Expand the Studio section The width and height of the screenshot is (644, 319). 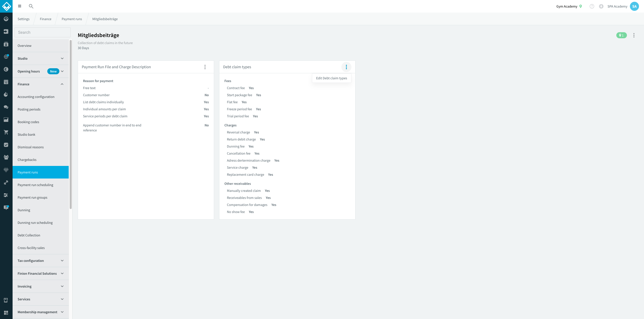pyautogui.click(x=41, y=58)
